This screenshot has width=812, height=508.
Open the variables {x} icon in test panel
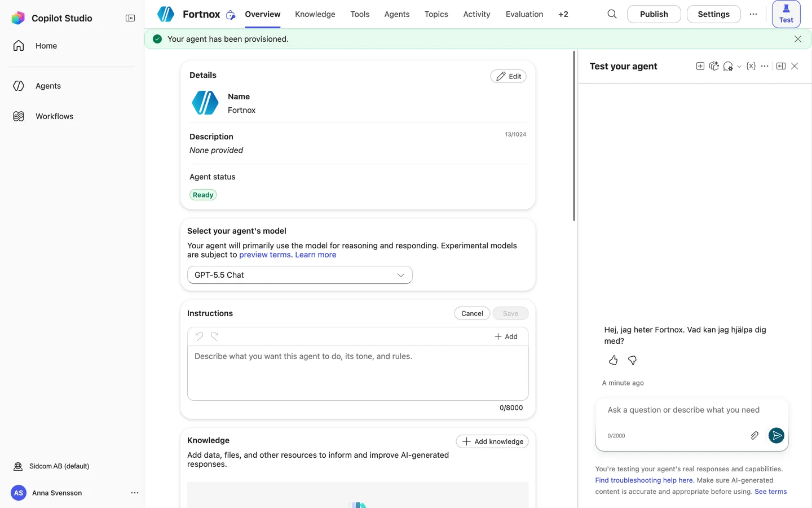pos(751,66)
